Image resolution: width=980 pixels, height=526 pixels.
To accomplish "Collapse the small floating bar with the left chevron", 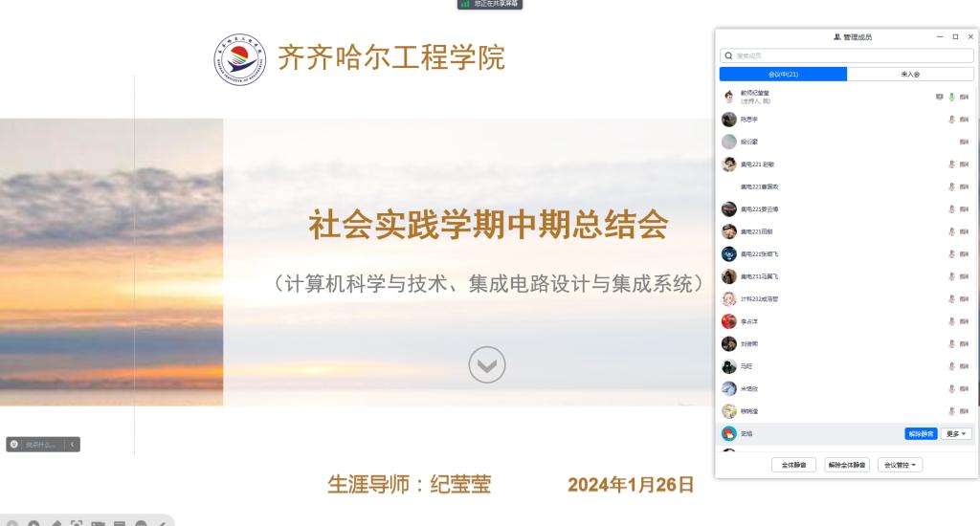I will [x=73, y=444].
